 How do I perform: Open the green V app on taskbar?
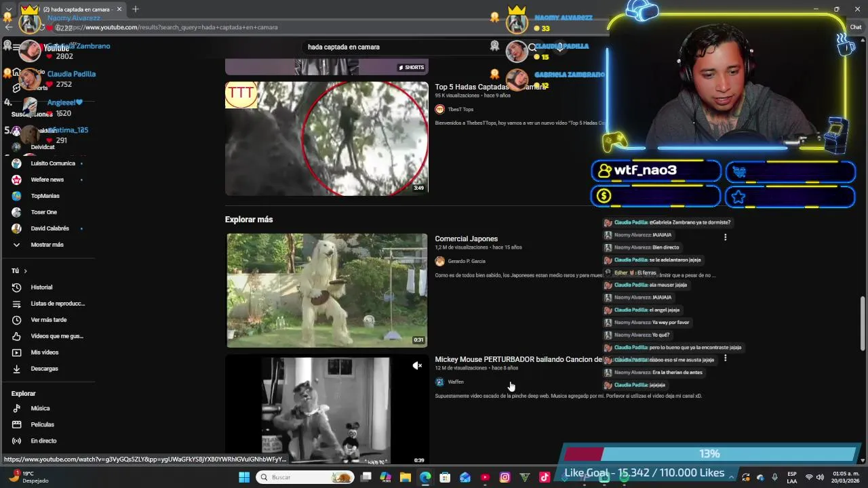pyautogui.click(x=524, y=477)
